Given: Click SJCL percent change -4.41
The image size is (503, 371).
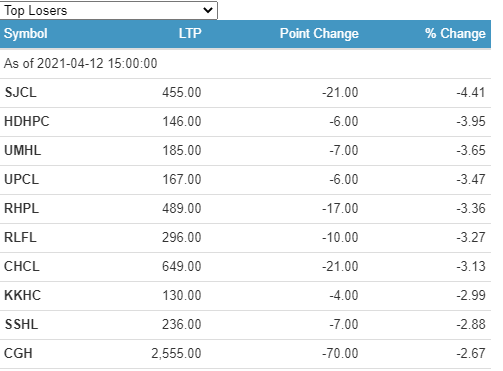Looking at the screenshot, I should (x=471, y=92).
